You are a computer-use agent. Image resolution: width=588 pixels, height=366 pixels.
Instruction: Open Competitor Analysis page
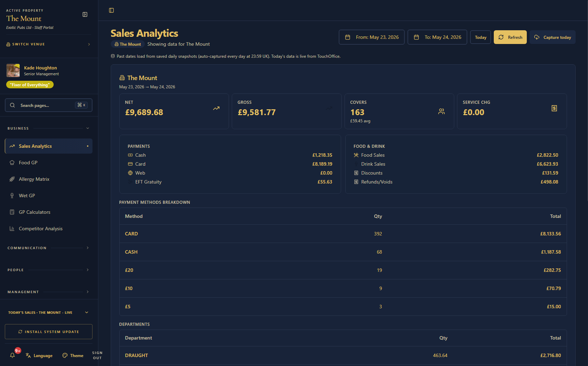(x=48, y=229)
